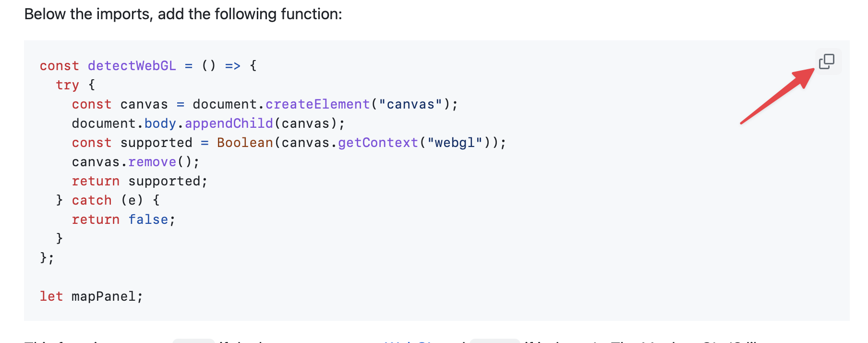Click the "canvas" string literal in createElement
Screen dimensions: 868x343
(410, 104)
